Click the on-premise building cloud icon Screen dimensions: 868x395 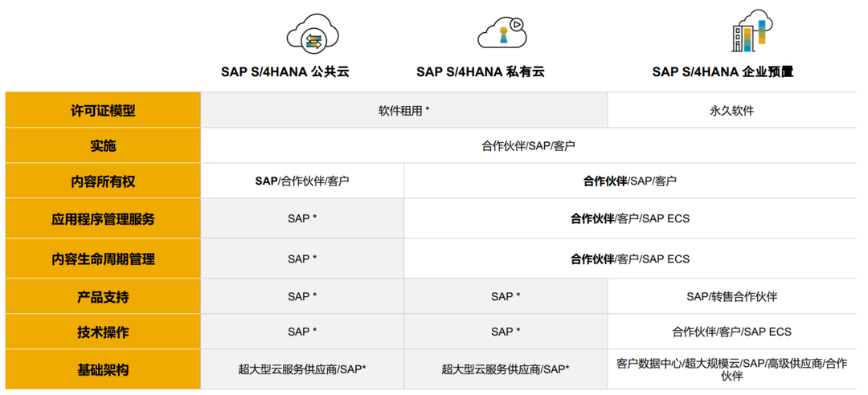tap(751, 31)
